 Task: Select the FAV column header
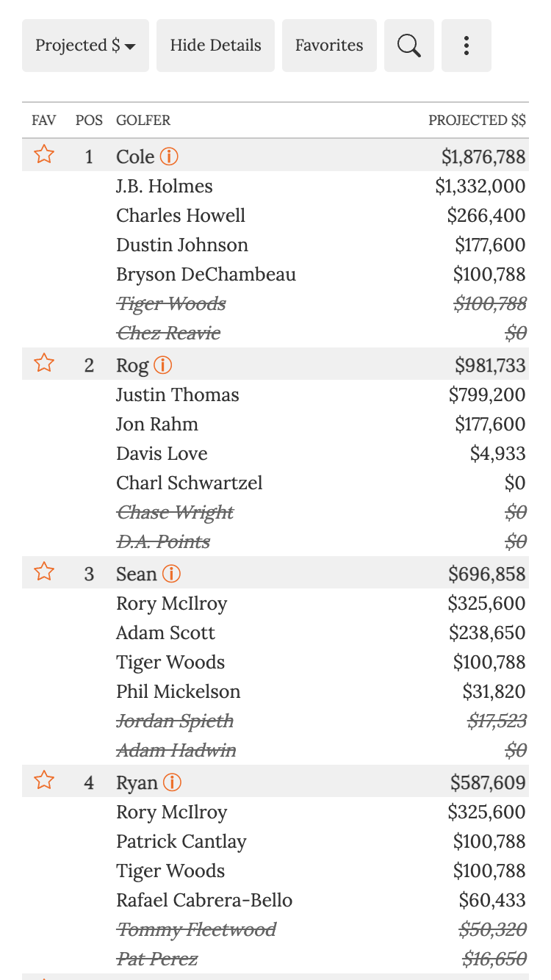(44, 120)
